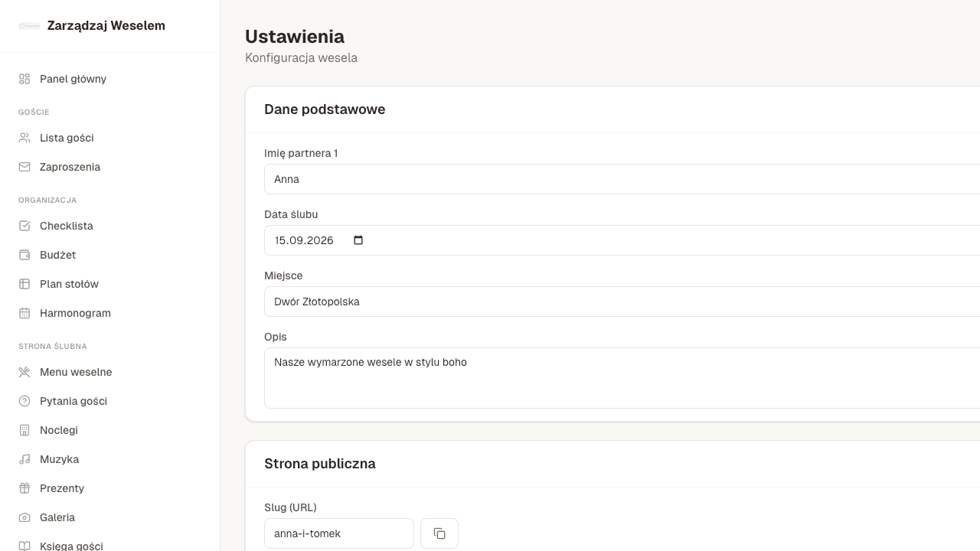Open the Panel główny navigation item
Viewport: 980px width, 551px height.
[x=73, y=79]
